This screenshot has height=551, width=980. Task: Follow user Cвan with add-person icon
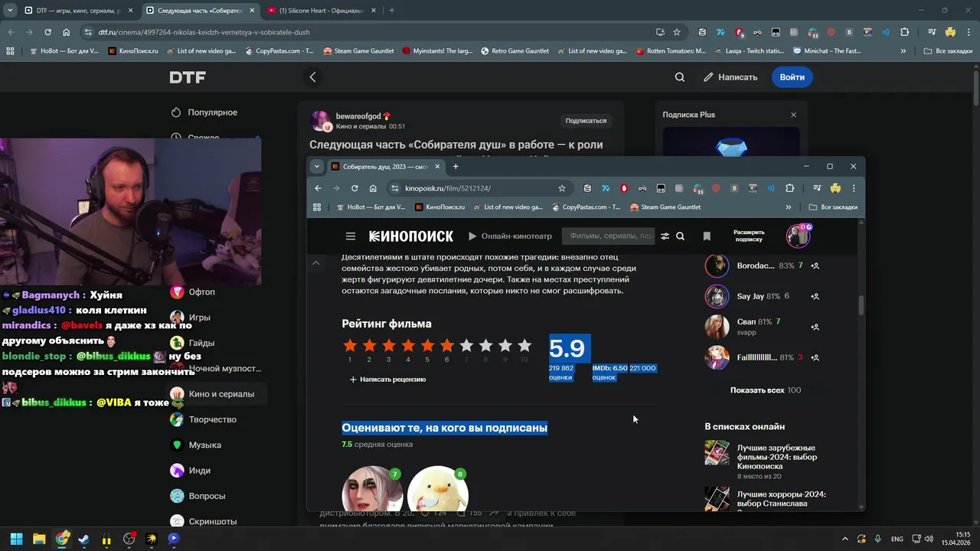pos(815,327)
